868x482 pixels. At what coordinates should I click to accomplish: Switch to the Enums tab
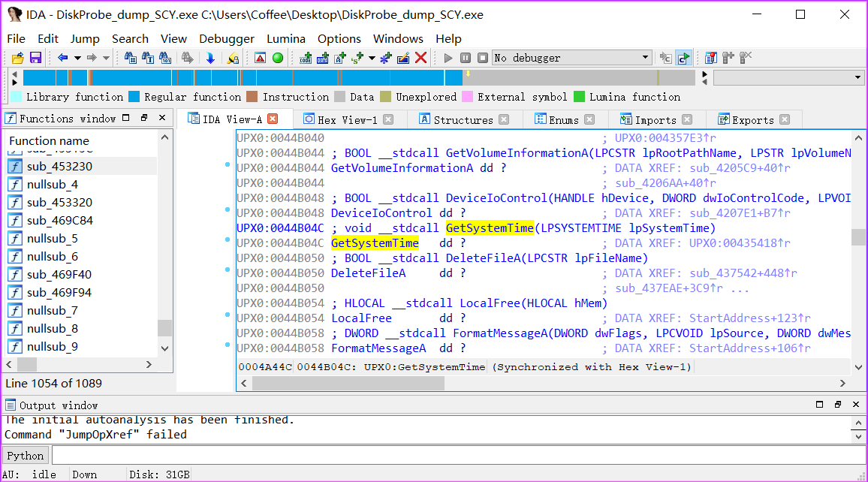tap(564, 119)
